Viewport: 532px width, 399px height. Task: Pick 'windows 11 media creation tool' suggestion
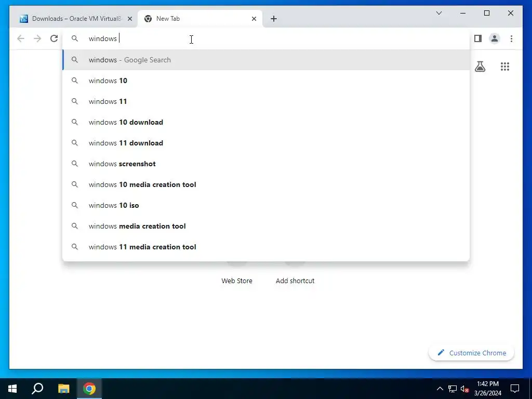267,247
